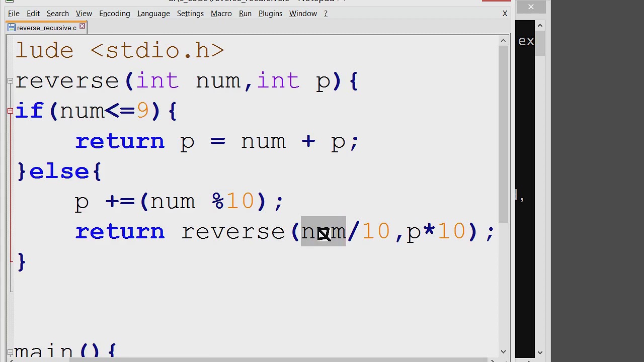Image resolution: width=644 pixels, height=362 pixels.
Task: Close the reverse_recursive.c tab with red X
Action: (82, 27)
